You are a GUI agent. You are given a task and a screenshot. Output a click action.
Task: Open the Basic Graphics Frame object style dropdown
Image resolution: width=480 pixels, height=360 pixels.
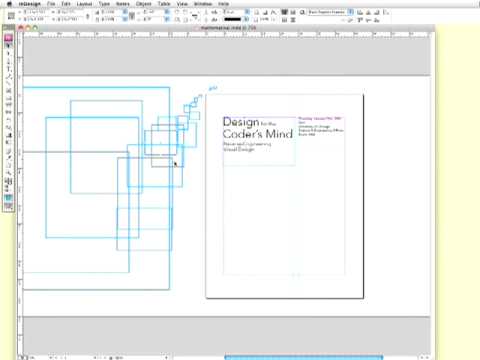click(x=351, y=12)
